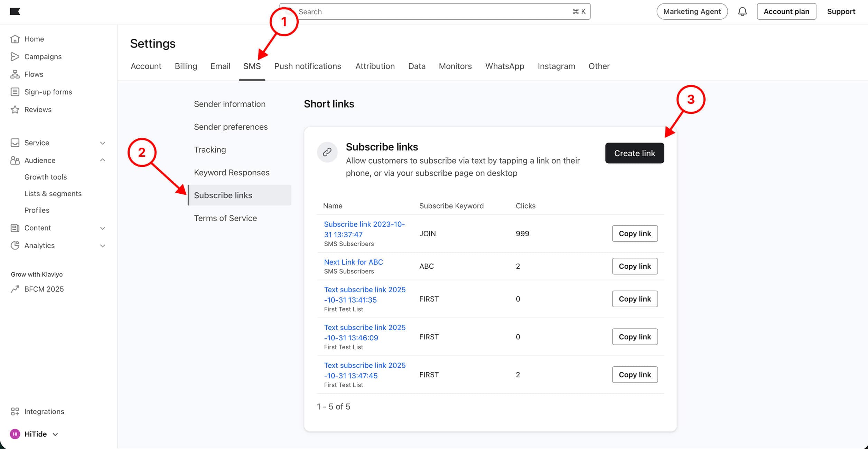Click the Flows diagram icon
Image resolution: width=868 pixels, height=449 pixels.
coord(15,74)
